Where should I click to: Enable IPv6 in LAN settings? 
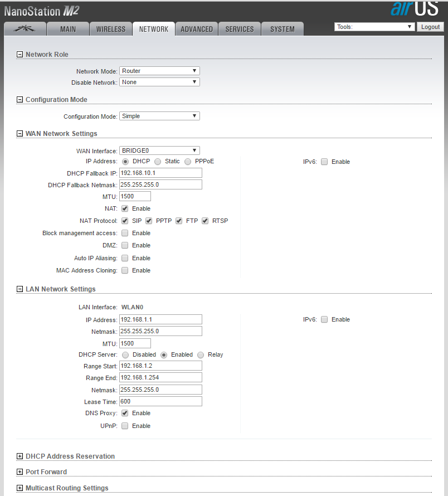click(324, 319)
